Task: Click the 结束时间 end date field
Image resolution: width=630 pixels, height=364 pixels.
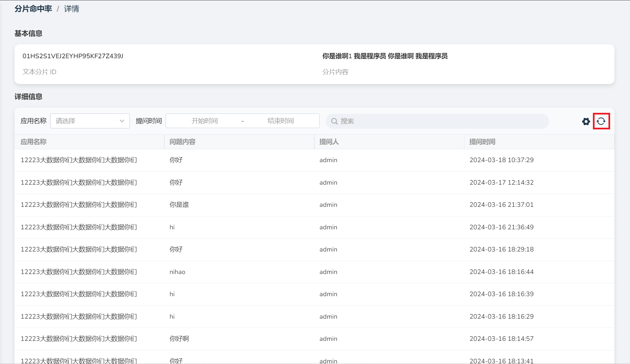Action: 280,121
